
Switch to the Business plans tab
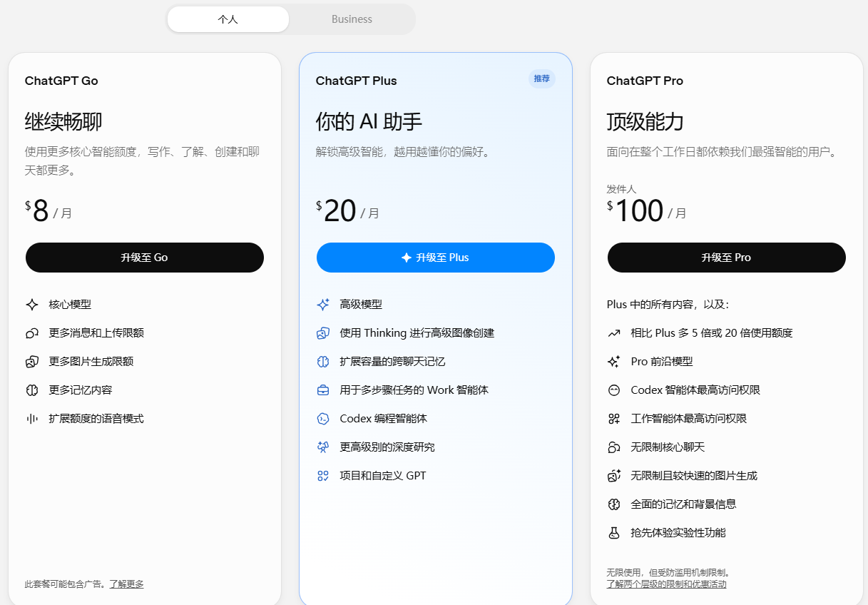click(352, 19)
